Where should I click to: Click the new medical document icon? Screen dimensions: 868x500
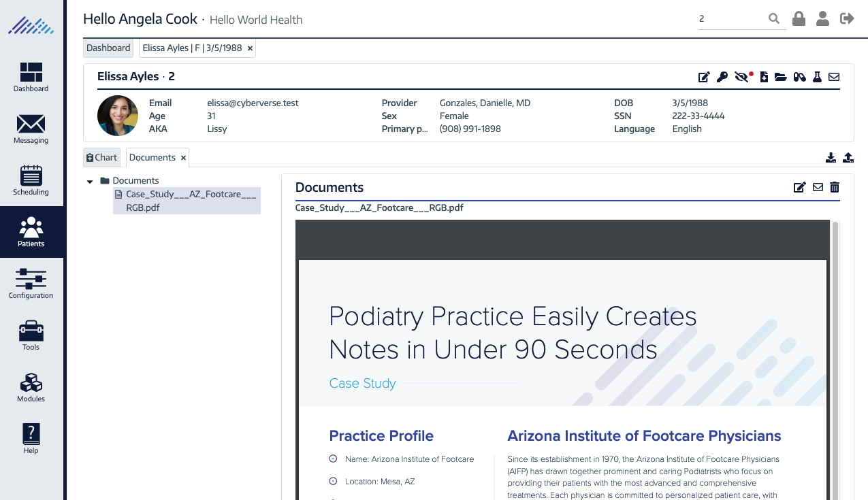pos(764,77)
